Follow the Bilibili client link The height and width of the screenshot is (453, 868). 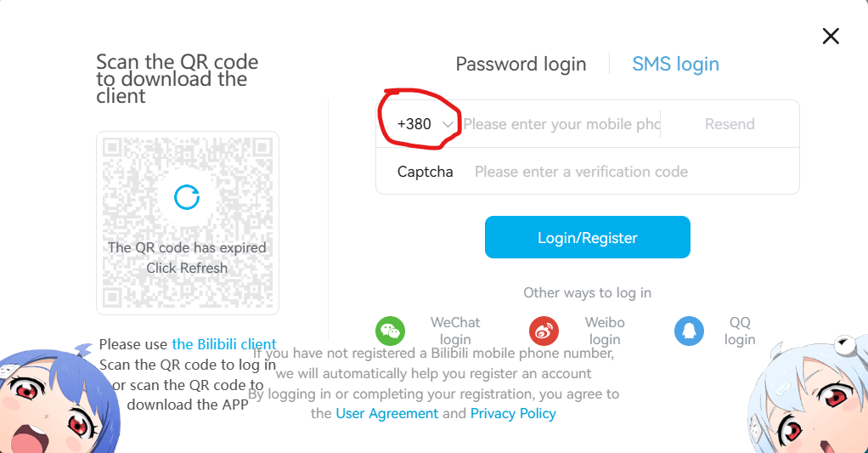(x=224, y=344)
